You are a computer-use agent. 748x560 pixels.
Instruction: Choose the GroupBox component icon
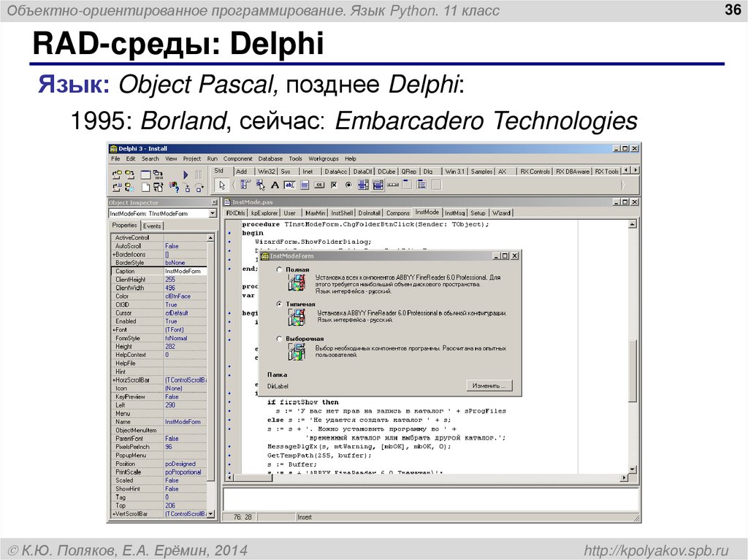click(x=407, y=185)
